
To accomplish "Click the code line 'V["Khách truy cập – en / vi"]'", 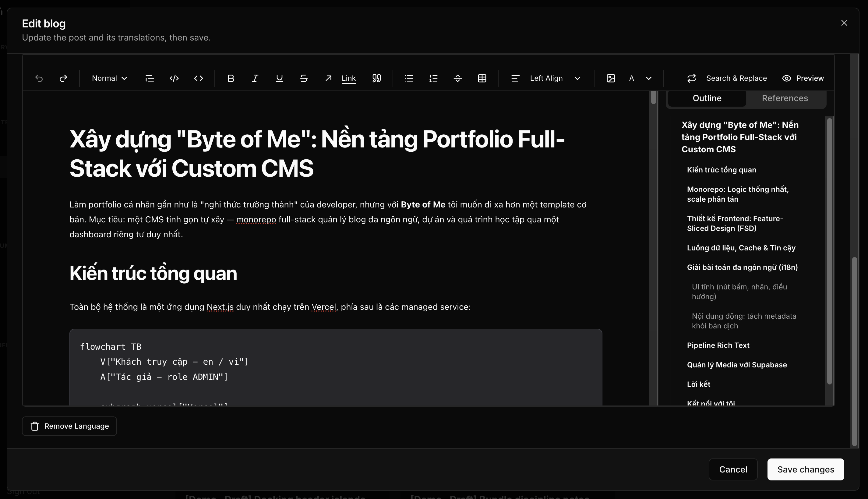I will (x=174, y=362).
